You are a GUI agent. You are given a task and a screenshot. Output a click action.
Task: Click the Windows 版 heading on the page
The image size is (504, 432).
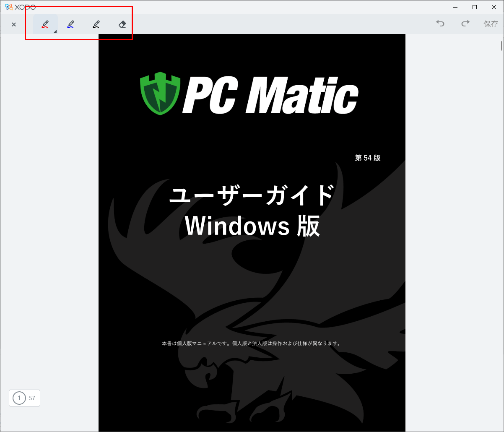252,226
